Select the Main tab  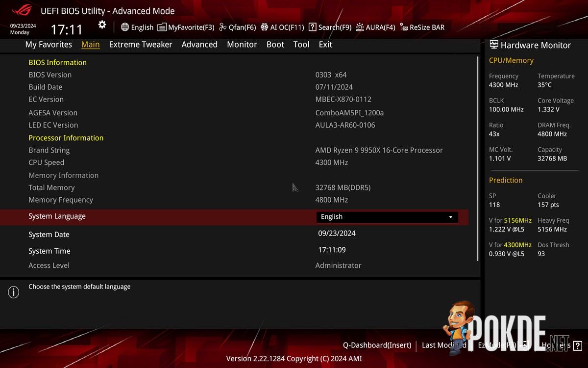(90, 44)
